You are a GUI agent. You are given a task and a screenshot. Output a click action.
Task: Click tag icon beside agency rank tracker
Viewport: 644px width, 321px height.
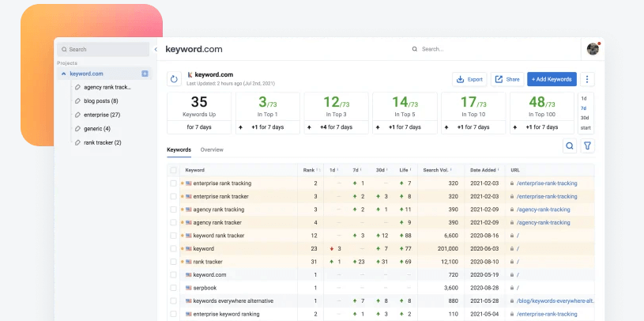tap(77, 87)
